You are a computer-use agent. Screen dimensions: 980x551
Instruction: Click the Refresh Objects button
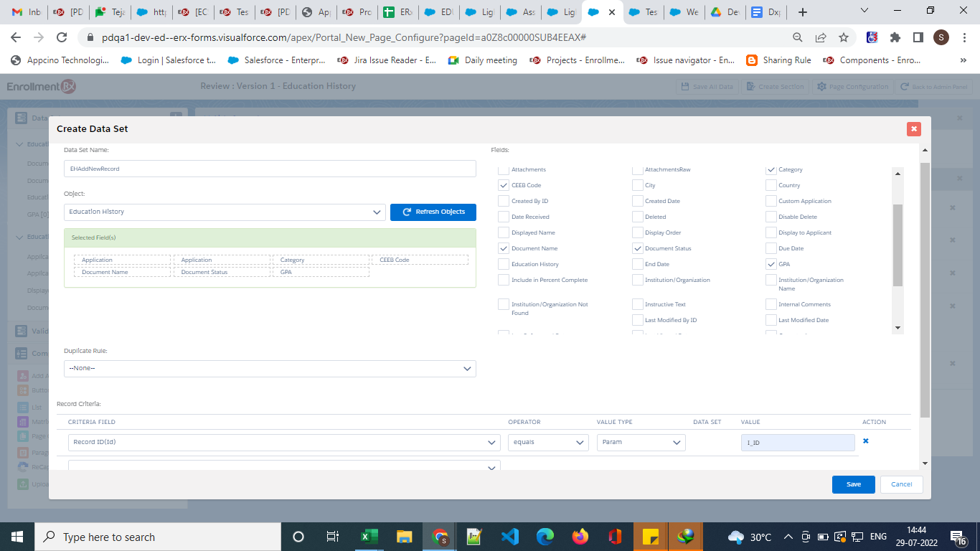tap(433, 212)
